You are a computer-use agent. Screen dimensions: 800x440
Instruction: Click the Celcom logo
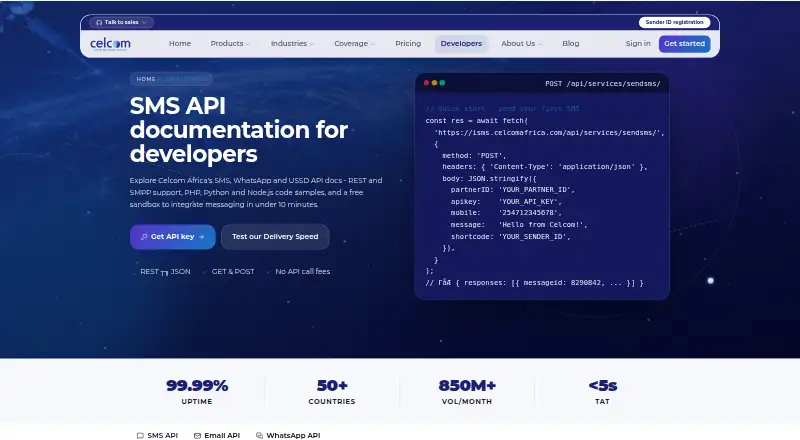(x=110, y=44)
